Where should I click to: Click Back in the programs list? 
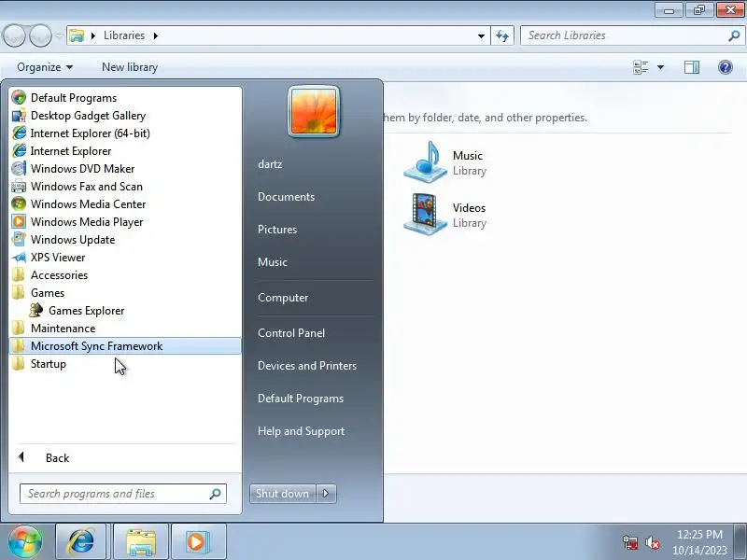pos(57,457)
